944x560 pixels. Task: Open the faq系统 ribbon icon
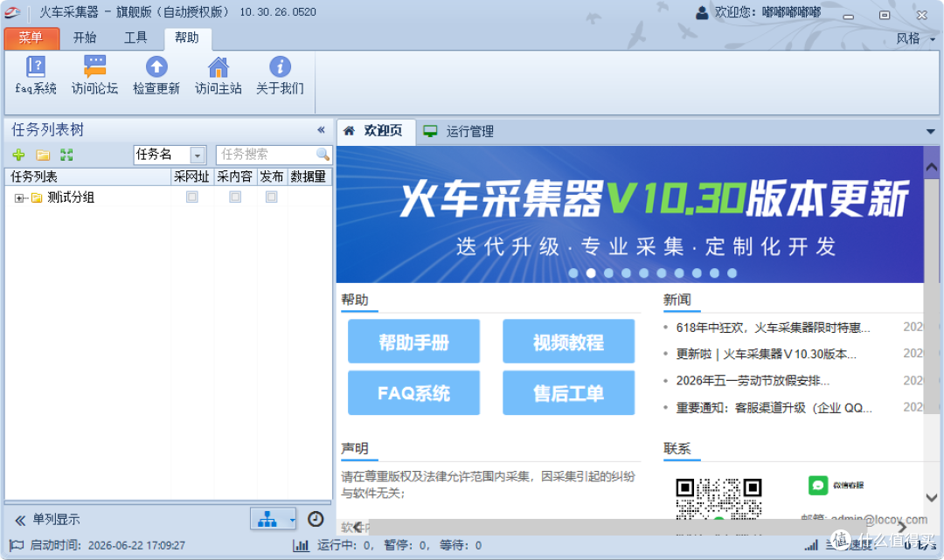tap(36, 66)
